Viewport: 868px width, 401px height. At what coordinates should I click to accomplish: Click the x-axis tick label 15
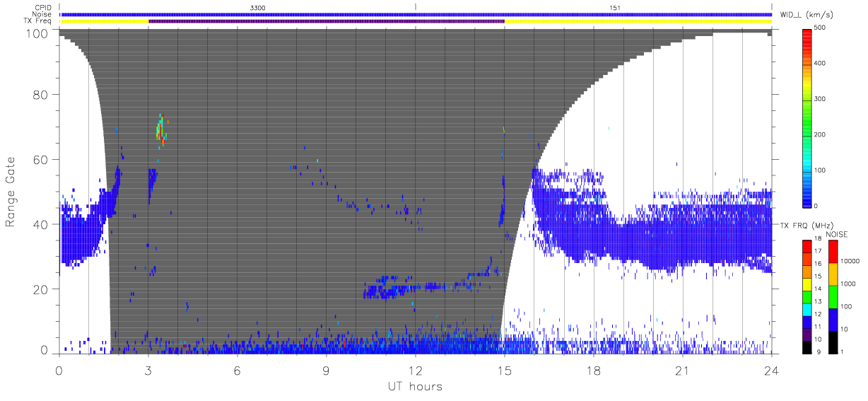point(505,371)
